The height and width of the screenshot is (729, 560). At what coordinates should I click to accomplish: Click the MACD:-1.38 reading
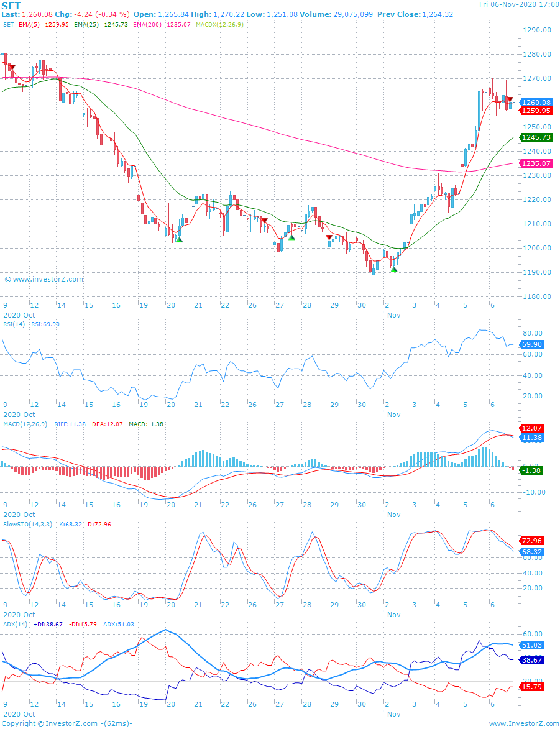tap(145, 424)
